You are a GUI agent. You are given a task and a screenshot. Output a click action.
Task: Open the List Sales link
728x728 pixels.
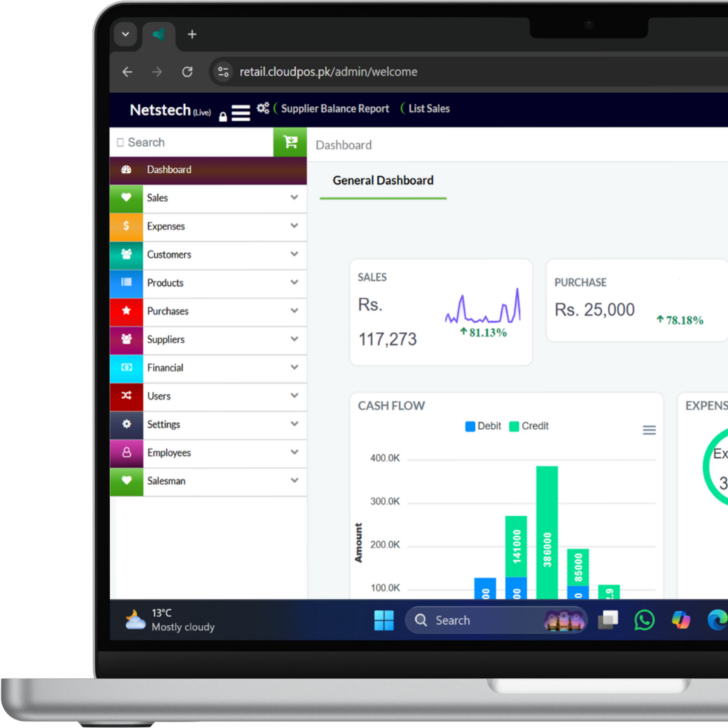(x=429, y=109)
